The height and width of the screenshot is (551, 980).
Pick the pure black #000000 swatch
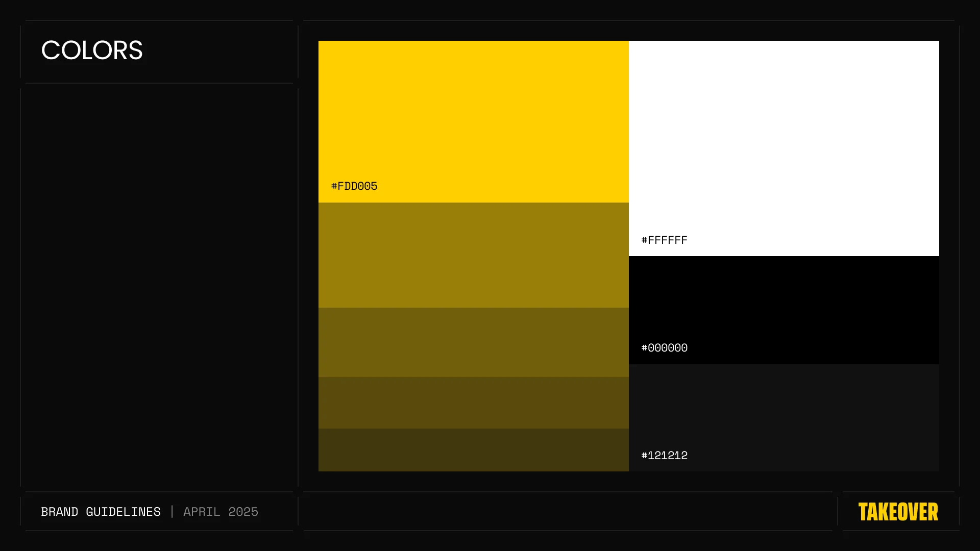(x=784, y=310)
